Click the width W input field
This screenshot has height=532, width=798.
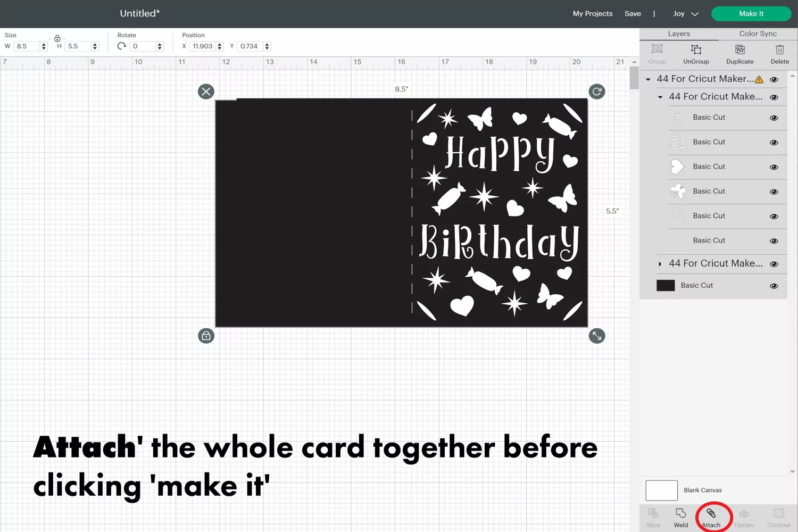pos(27,46)
